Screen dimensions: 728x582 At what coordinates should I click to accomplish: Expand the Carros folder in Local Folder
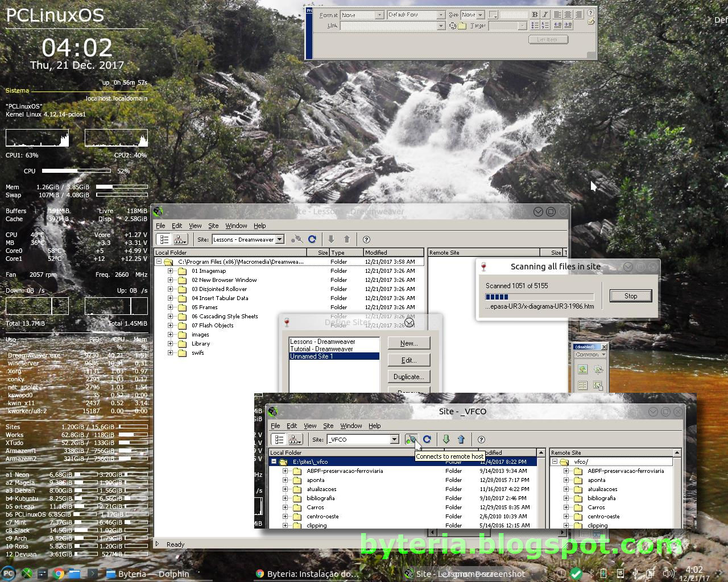point(285,507)
